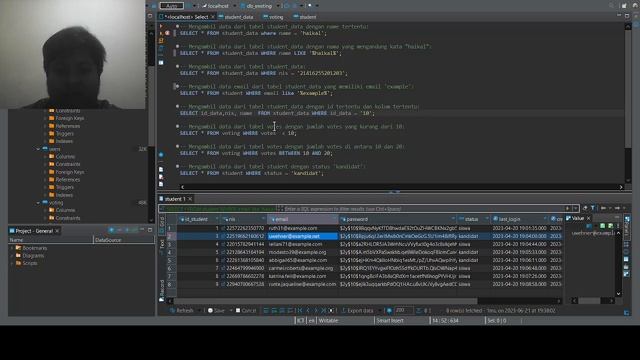Click the password column header

coord(398,219)
